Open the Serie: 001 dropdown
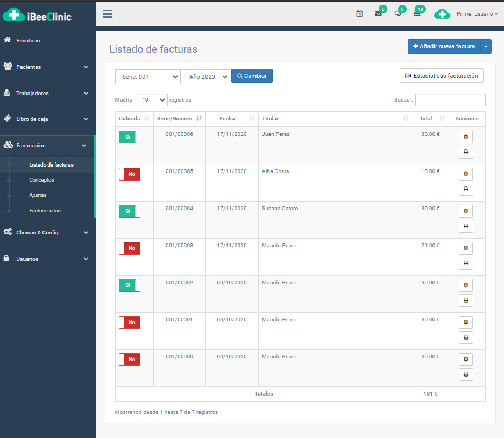 148,77
